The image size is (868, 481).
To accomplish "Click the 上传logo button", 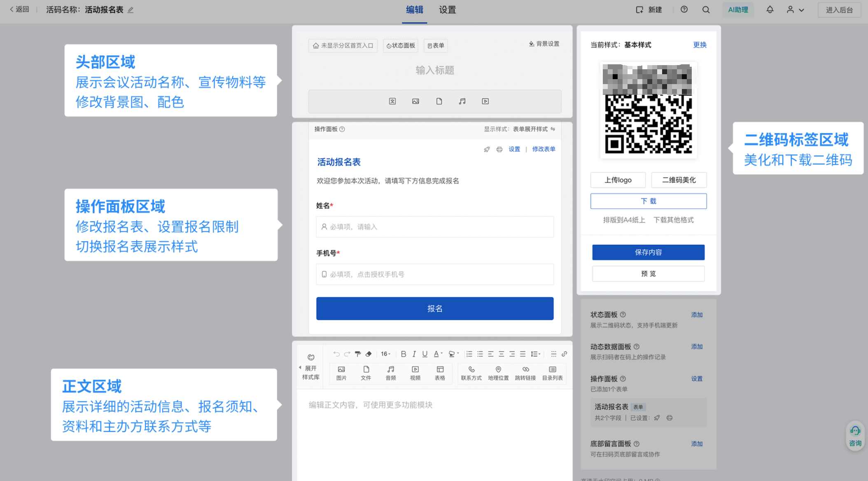I will pyautogui.click(x=618, y=180).
